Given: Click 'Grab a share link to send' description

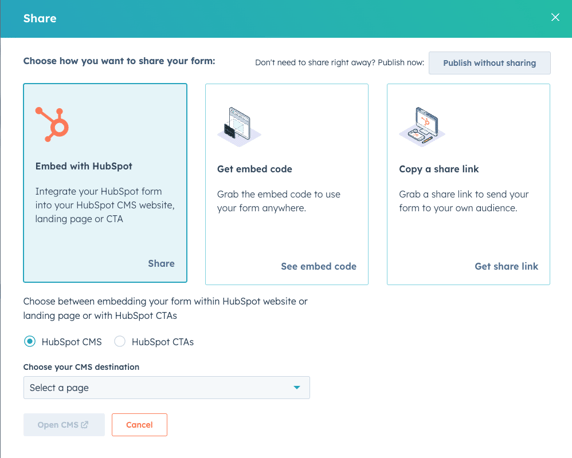Looking at the screenshot, I should pyautogui.click(x=464, y=201).
